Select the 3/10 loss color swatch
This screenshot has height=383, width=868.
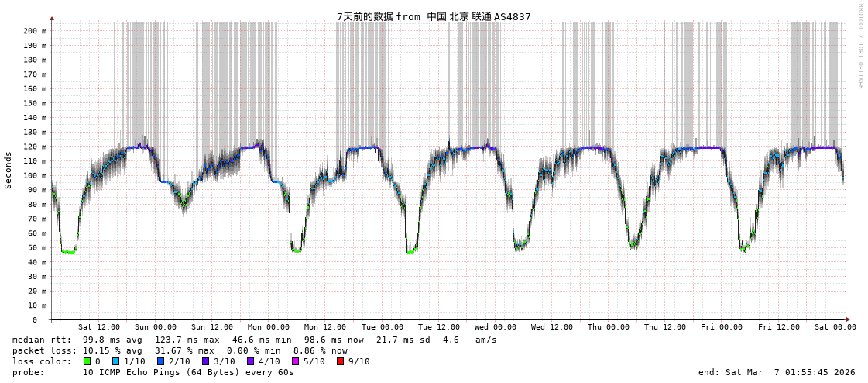[205, 361]
